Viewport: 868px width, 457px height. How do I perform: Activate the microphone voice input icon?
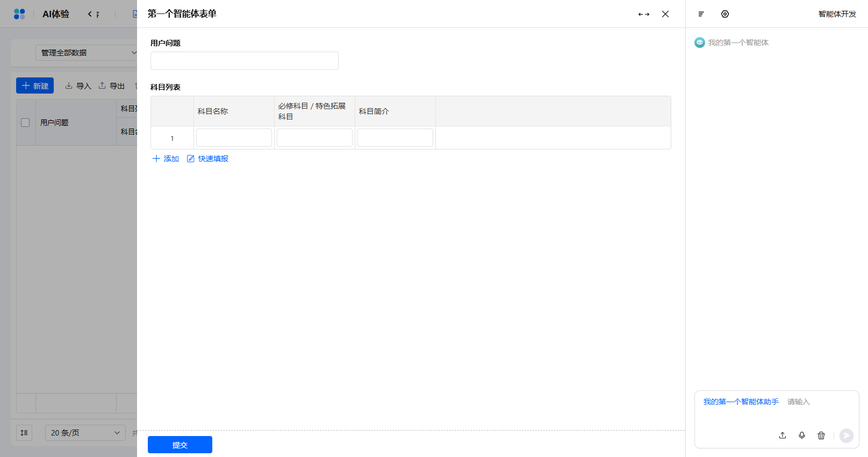802,435
